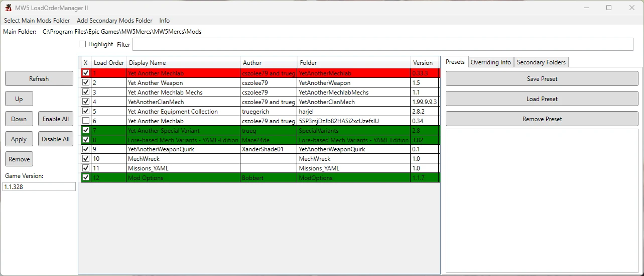Click the Main Folder path text
Image resolution: width=644 pixels, height=276 pixels.
[122, 32]
